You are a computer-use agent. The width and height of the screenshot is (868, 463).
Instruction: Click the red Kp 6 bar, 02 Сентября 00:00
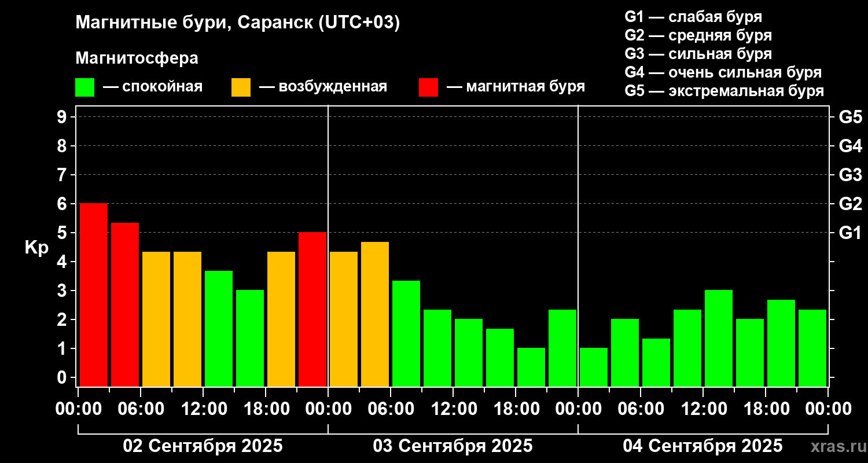pyautogui.click(x=94, y=295)
